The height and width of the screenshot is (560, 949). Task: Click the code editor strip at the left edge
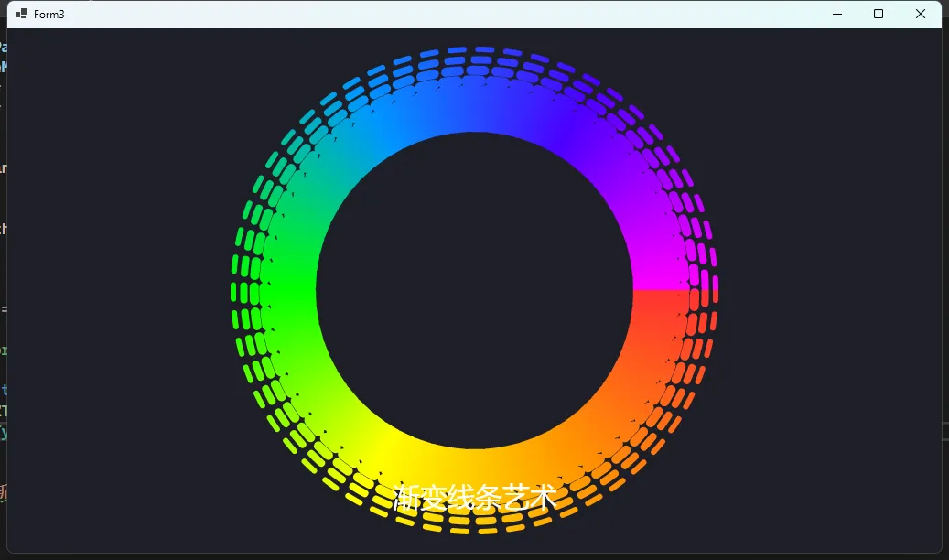5,275
